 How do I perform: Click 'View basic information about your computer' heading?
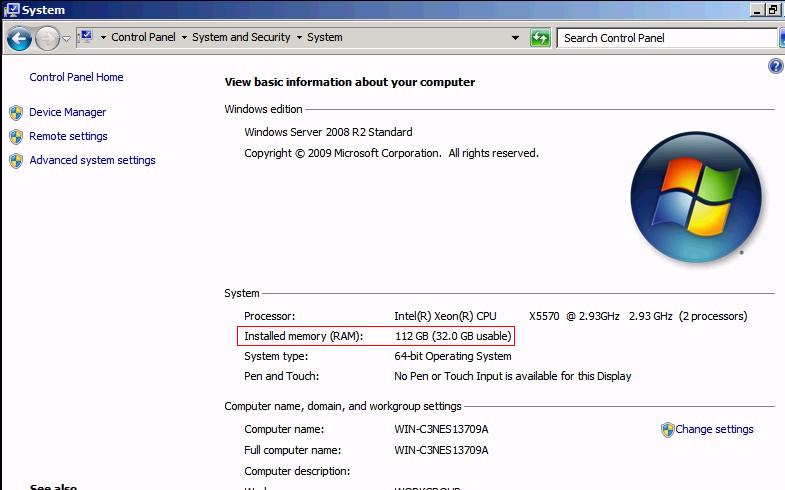point(350,82)
